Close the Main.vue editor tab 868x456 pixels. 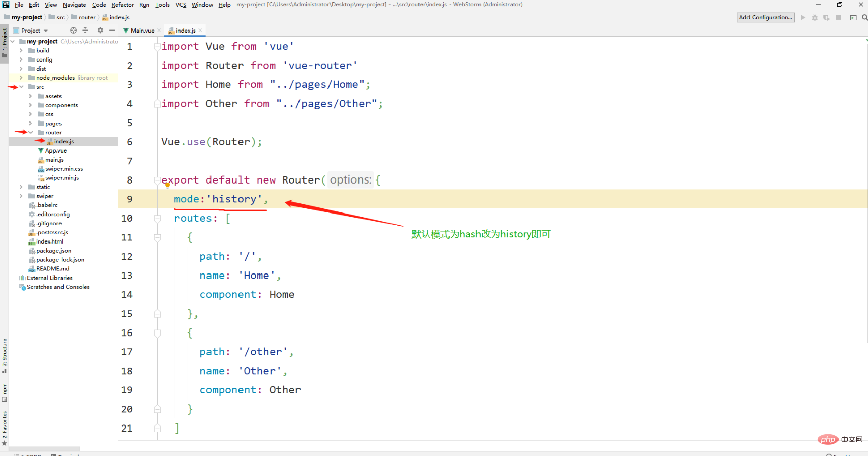coord(159,31)
